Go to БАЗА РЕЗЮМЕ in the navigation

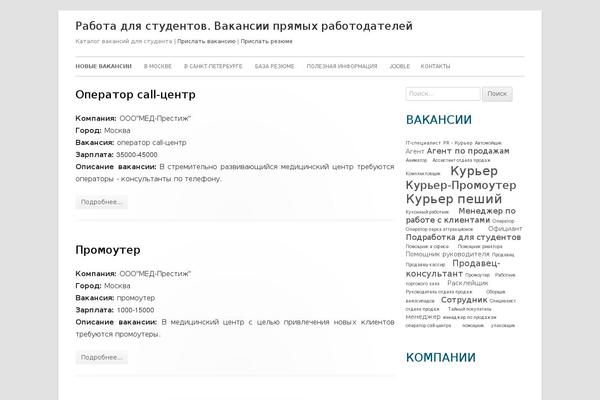(x=274, y=66)
